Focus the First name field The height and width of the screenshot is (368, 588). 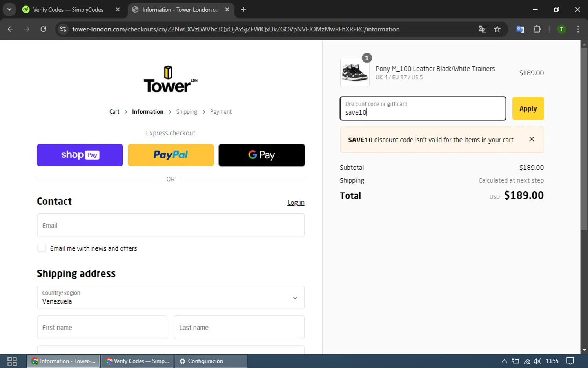click(x=102, y=327)
